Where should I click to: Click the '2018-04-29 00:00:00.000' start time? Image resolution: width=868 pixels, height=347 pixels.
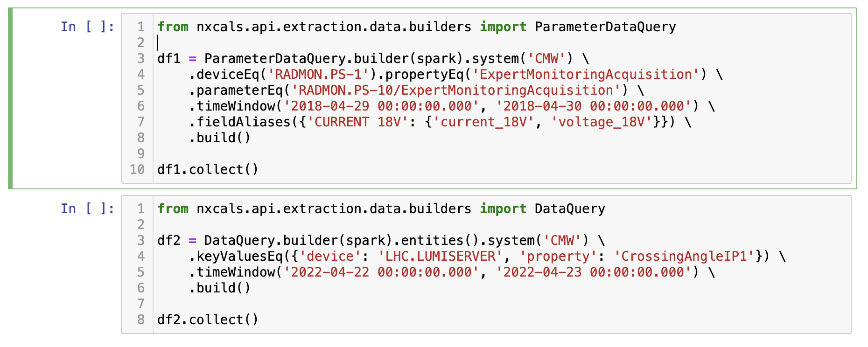381,106
